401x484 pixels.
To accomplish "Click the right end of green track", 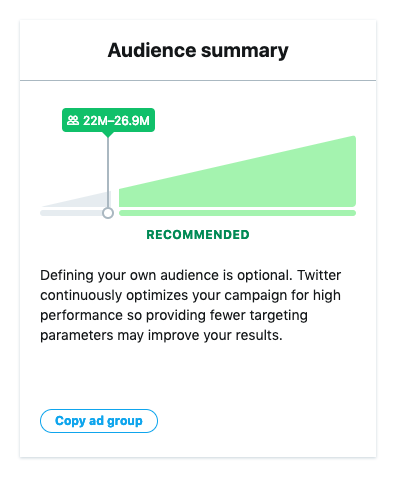I will pyautogui.click(x=353, y=213).
